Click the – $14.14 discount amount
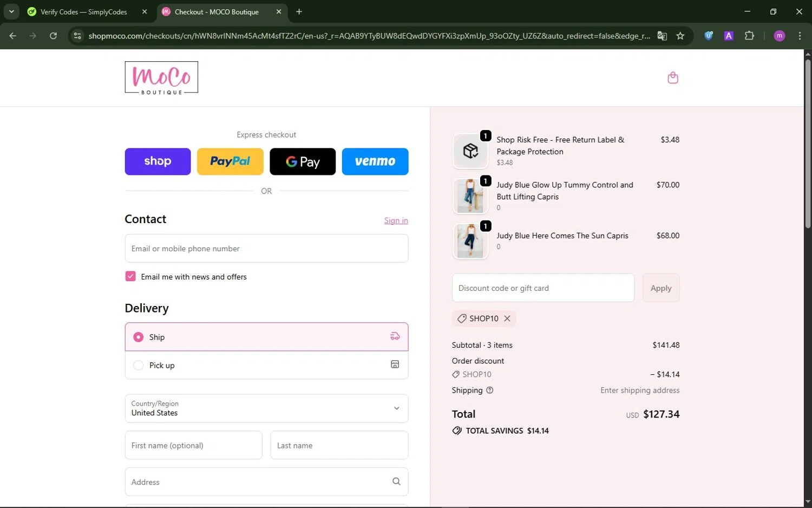Image resolution: width=812 pixels, height=508 pixels. 665,374
